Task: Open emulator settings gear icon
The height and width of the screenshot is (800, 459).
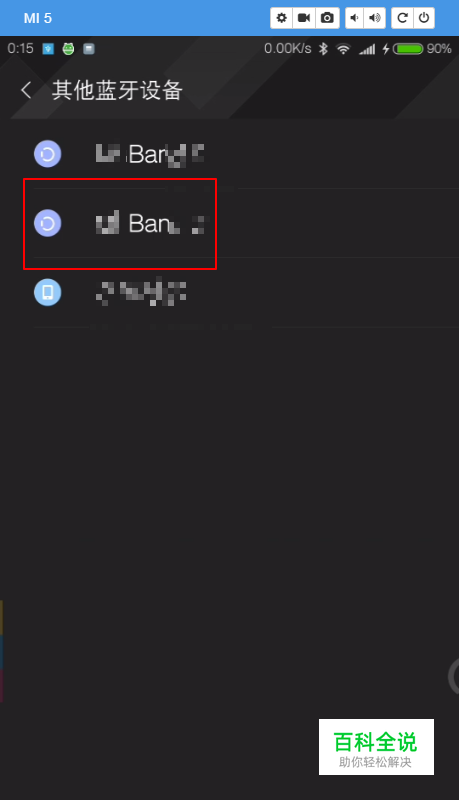Action: [x=282, y=18]
